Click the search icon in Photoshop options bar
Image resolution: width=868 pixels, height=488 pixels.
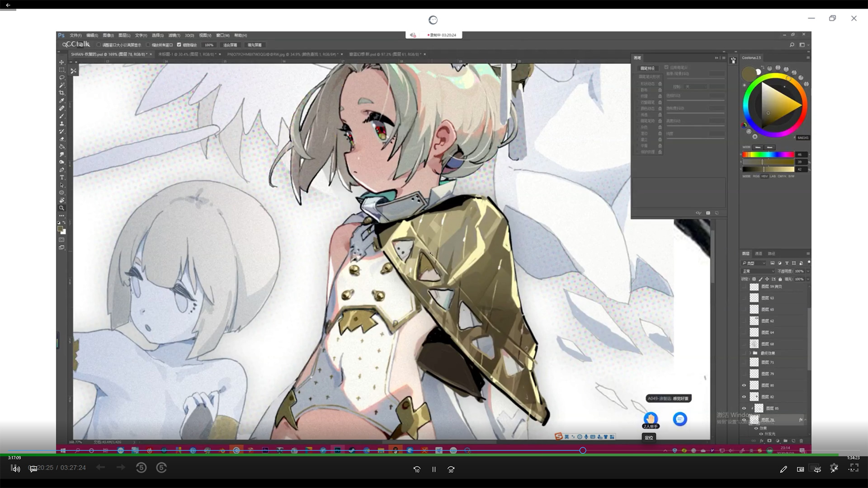792,45
